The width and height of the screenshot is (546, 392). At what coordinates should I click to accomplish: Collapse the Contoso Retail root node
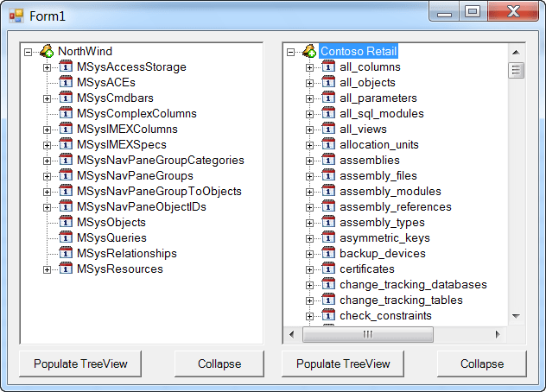(290, 52)
